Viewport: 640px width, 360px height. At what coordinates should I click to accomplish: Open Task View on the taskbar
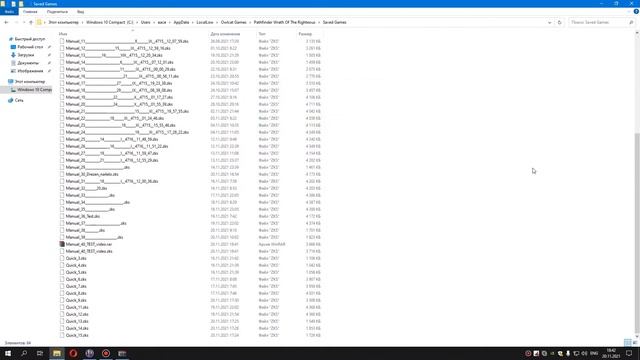click(x=40, y=353)
